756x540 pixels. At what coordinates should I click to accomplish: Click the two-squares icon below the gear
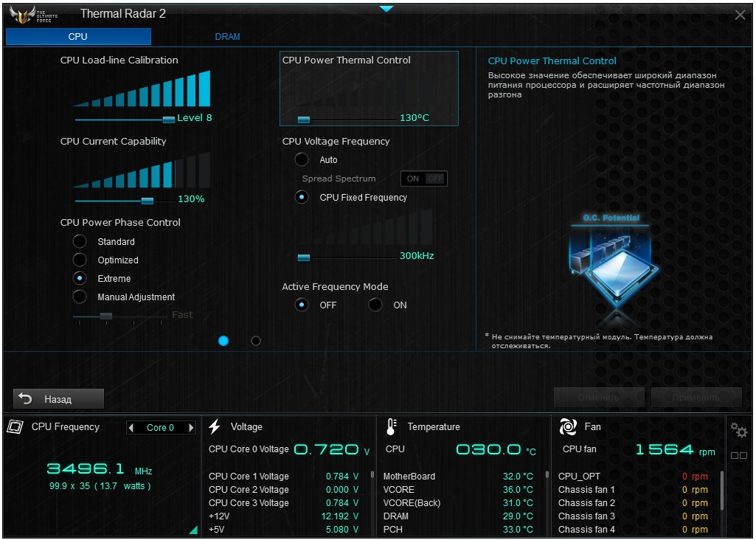(x=738, y=455)
